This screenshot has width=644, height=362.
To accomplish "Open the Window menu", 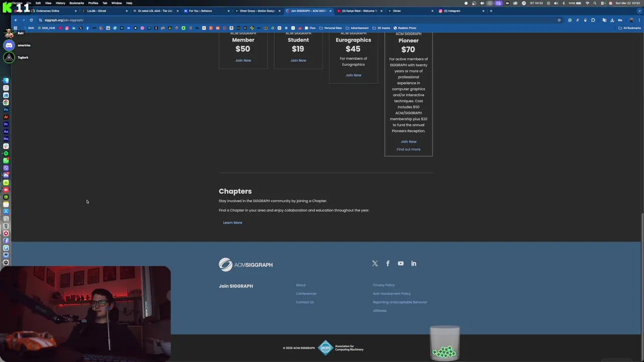I will (x=116, y=3).
